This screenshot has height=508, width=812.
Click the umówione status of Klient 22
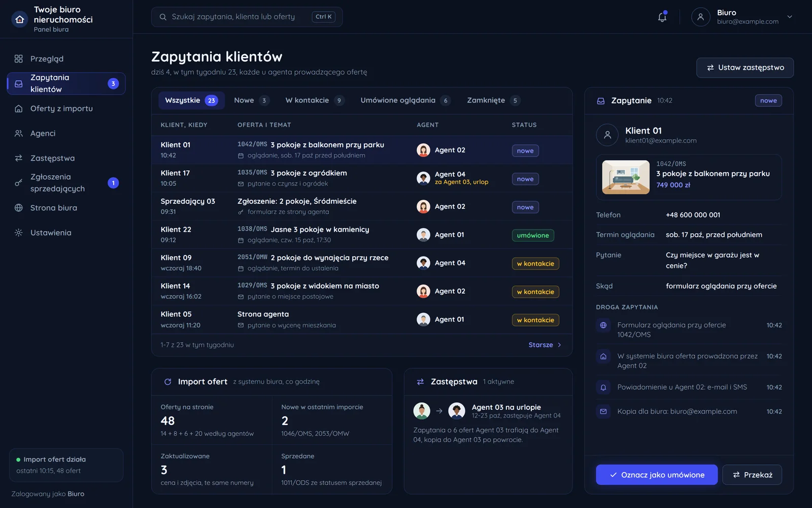533,236
